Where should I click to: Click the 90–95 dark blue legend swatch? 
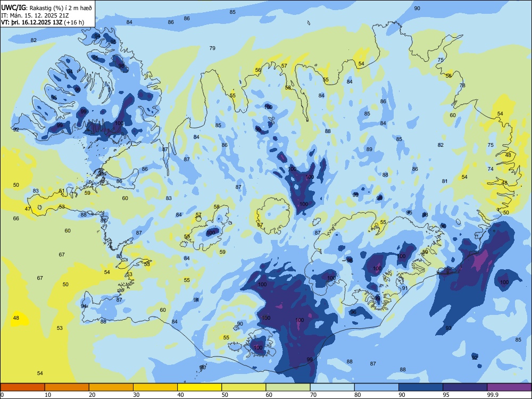(x=421, y=387)
